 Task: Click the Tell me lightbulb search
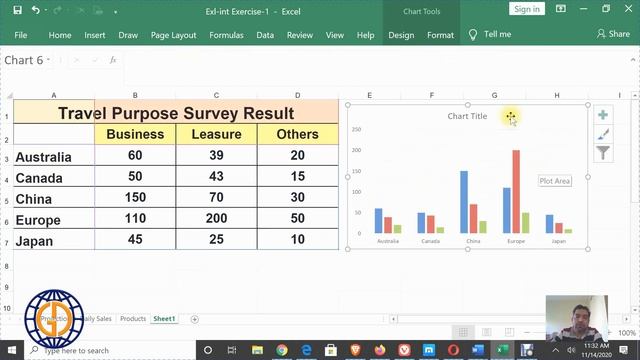tap(490, 35)
